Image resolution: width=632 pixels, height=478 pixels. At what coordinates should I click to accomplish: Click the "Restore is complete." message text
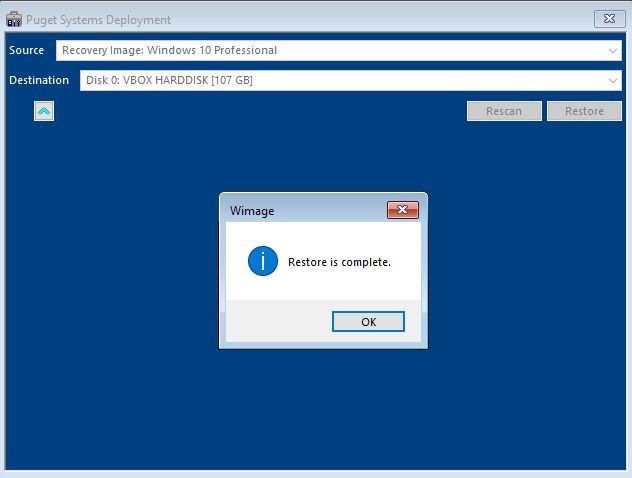click(339, 263)
